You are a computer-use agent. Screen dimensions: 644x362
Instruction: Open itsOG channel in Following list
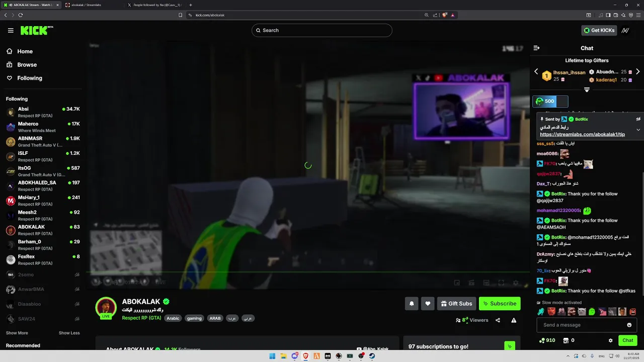coord(43,171)
